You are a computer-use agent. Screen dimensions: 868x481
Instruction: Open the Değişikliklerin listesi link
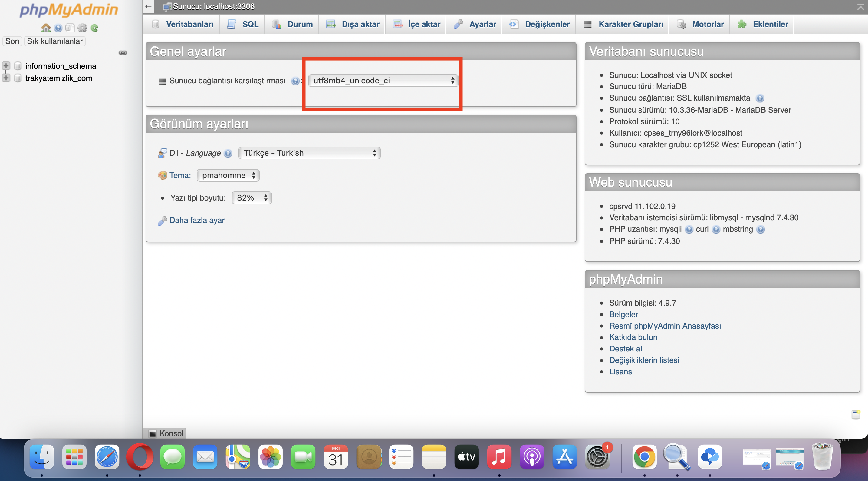(x=644, y=360)
